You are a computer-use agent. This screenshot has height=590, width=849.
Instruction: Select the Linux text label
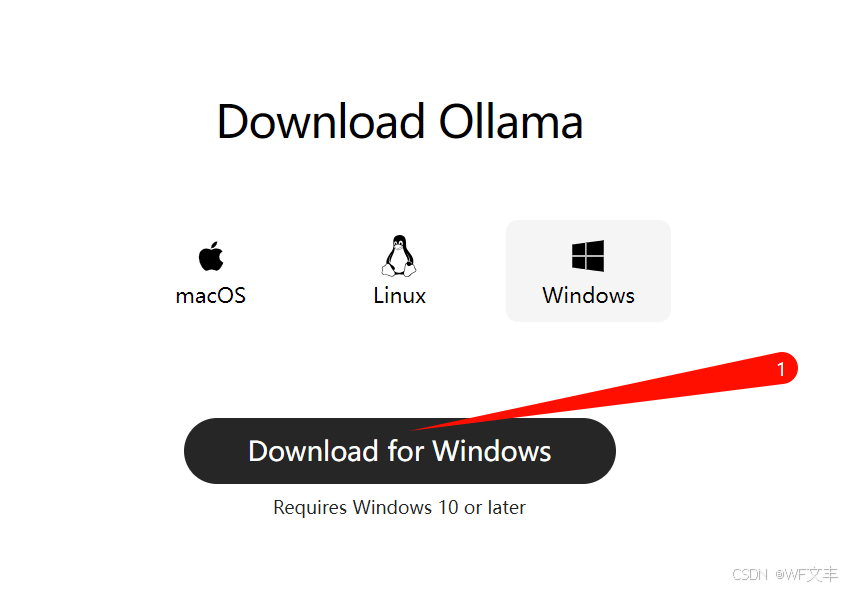pyautogui.click(x=400, y=296)
